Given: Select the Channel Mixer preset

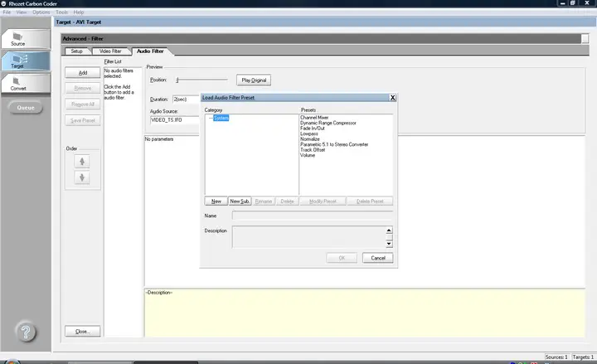Looking at the screenshot, I should pyautogui.click(x=314, y=118).
